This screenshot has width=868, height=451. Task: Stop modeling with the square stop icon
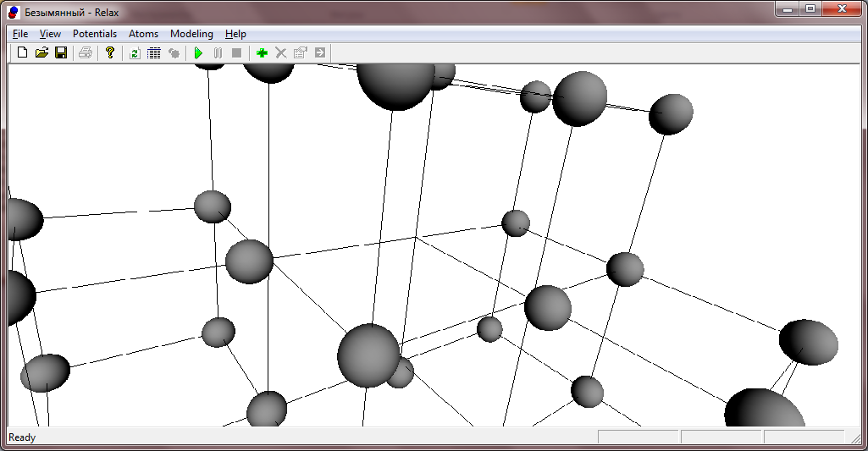(x=236, y=52)
